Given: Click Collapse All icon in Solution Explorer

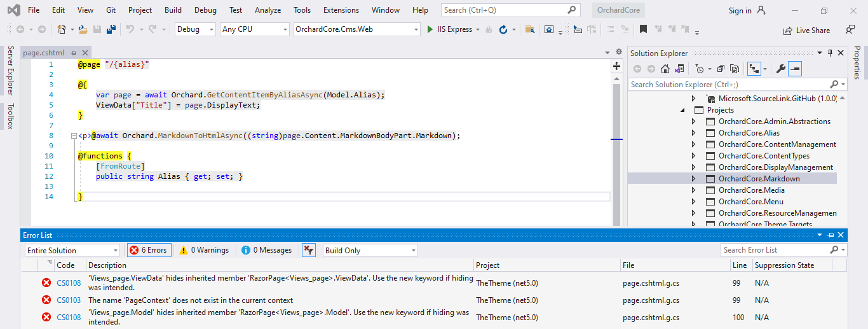Looking at the screenshot, I should pos(721,69).
